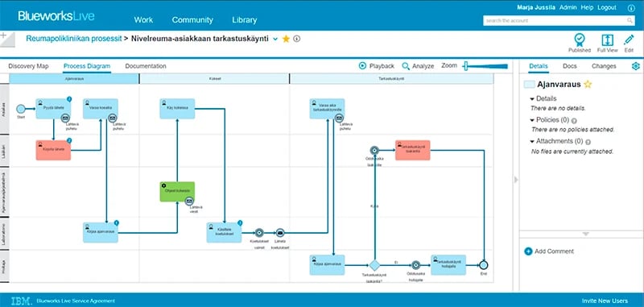
Task: Open dropdown arrow after process title
Action: point(275,39)
